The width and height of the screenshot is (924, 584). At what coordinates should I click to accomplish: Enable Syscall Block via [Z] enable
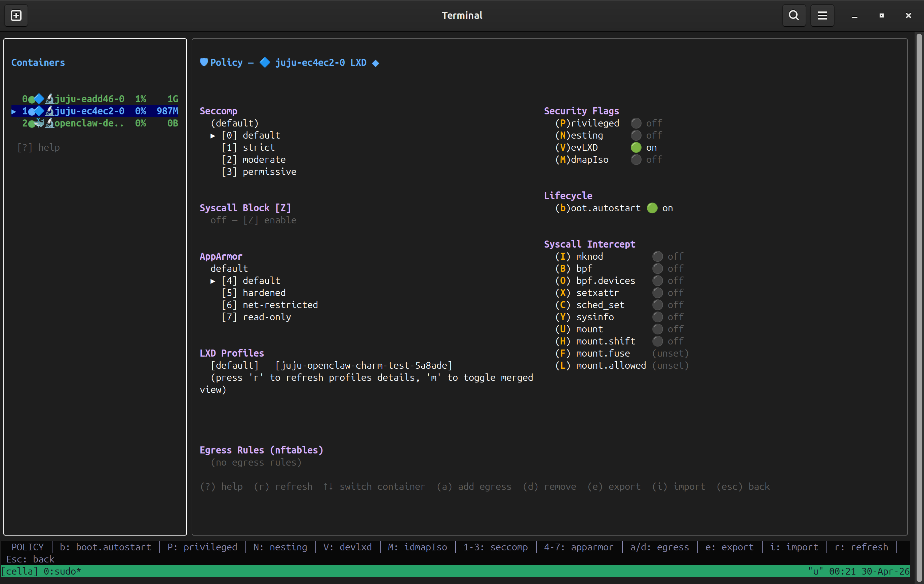coord(270,220)
